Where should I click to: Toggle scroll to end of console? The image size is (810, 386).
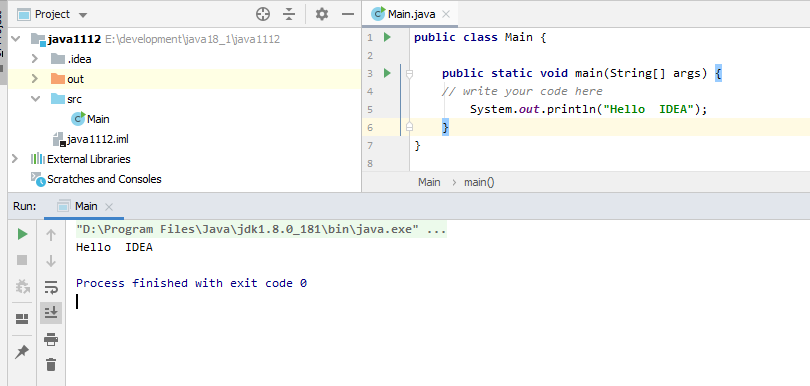[x=51, y=312]
